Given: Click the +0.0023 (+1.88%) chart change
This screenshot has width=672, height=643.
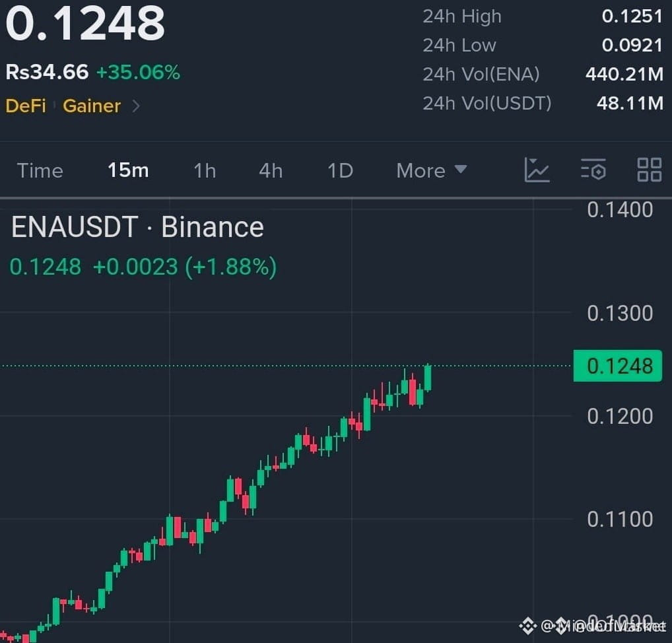Looking at the screenshot, I should tap(185, 267).
